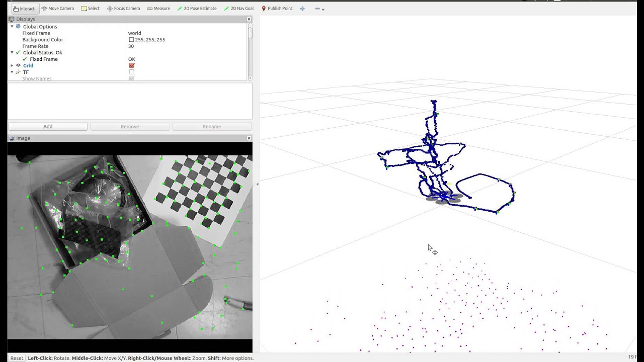Click the status value OK
The height and width of the screenshot is (362, 644).
[x=132, y=59]
